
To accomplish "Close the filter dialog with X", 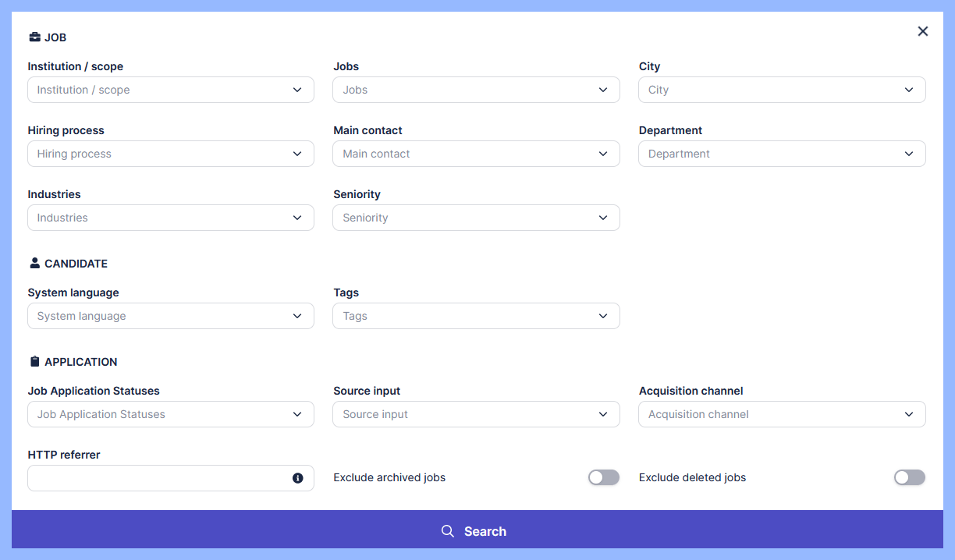I will pyautogui.click(x=923, y=31).
